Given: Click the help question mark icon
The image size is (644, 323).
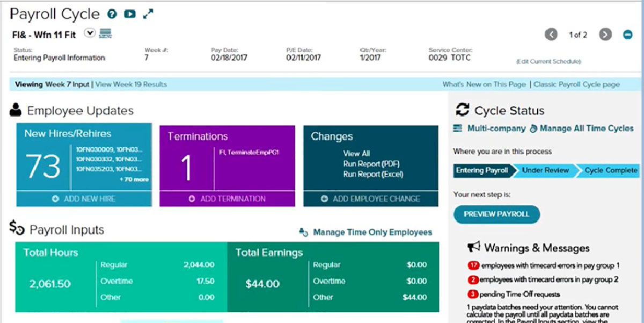Looking at the screenshot, I should click(112, 15).
